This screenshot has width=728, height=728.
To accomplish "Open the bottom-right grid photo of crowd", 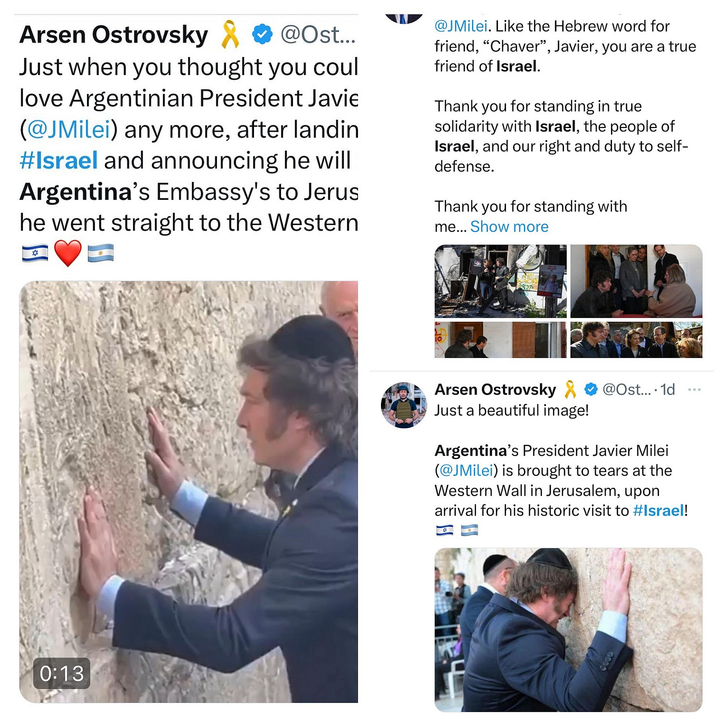I will pyautogui.click(x=636, y=340).
